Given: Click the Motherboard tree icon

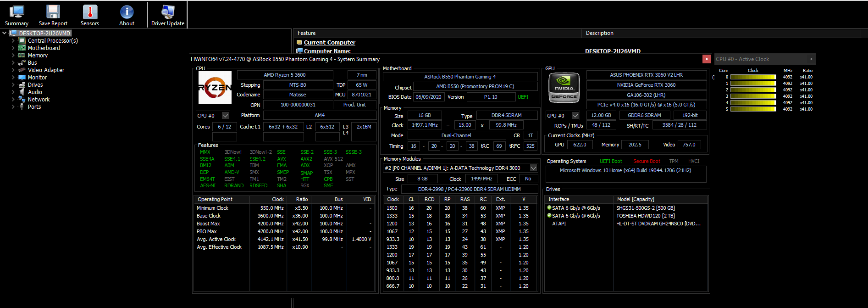Looking at the screenshot, I should tap(22, 48).
